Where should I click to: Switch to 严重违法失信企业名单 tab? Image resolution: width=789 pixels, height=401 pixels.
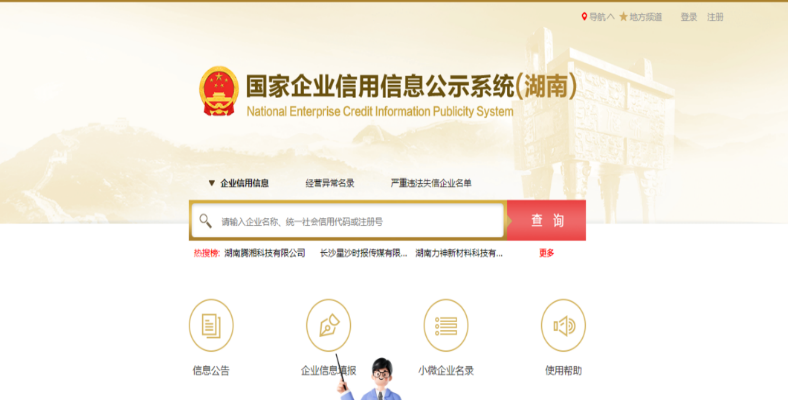pos(431,183)
